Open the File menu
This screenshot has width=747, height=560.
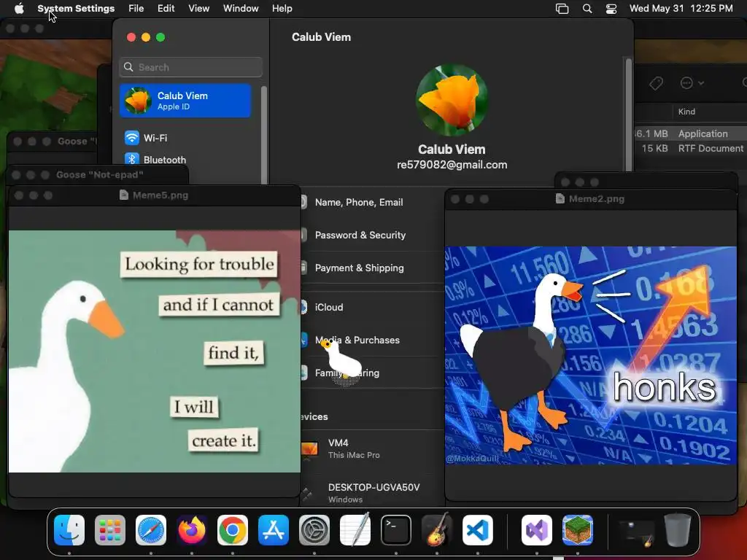coord(136,8)
